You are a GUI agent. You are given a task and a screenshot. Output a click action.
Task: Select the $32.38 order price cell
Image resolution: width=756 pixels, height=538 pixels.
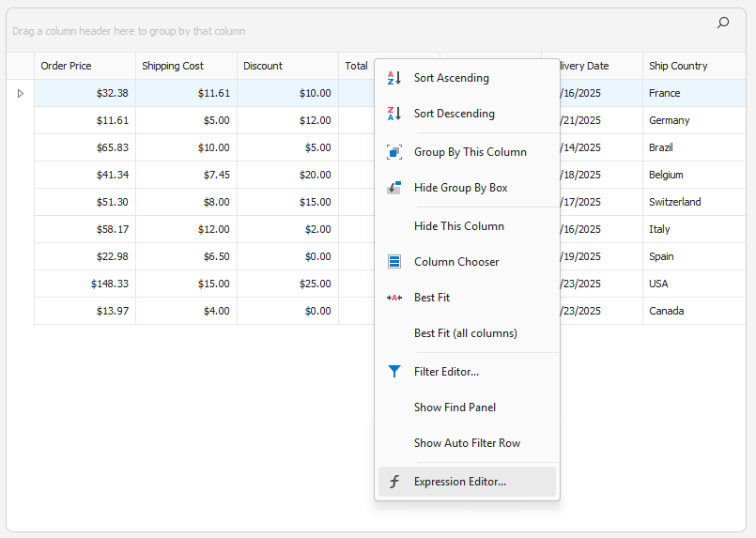tap(85, 93)
